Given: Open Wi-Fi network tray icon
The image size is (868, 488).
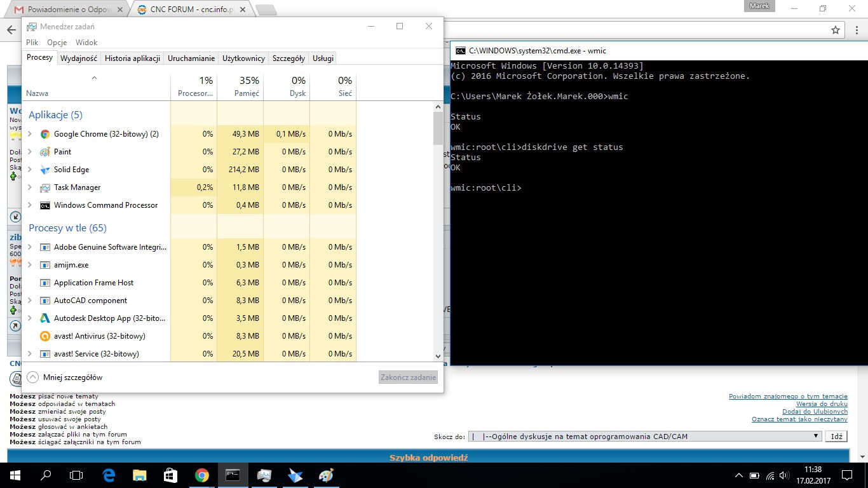Looking at the screenshot, I should click(x=770, y=475).
